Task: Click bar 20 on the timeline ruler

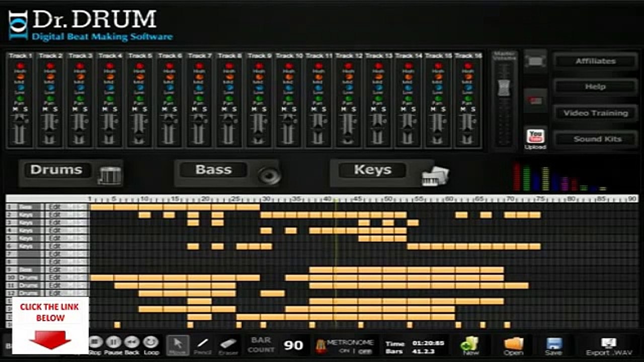Action: 205,199
